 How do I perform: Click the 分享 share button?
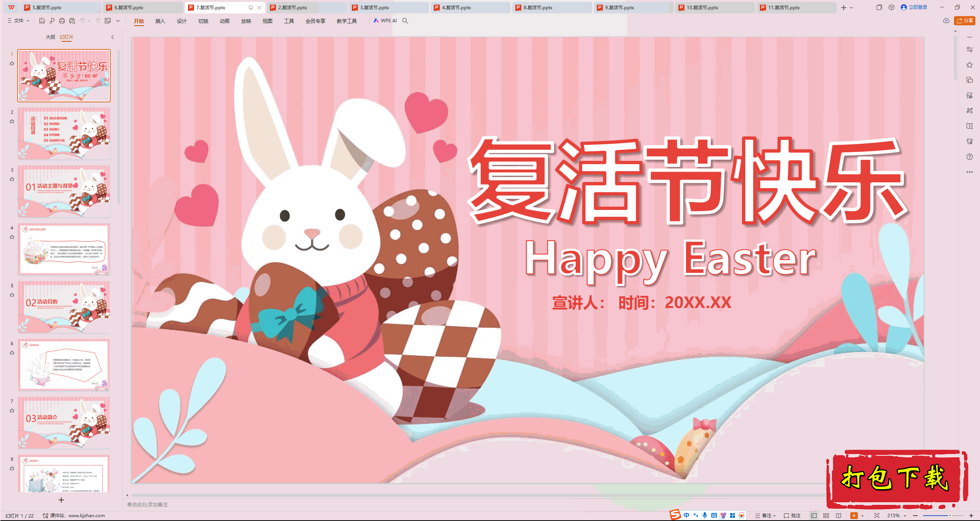pos(965,21)
